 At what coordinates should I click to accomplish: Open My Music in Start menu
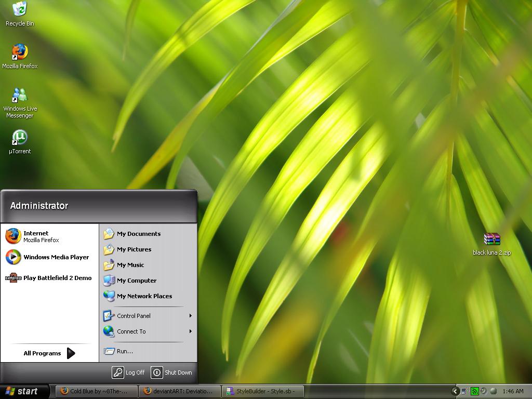[148, 265]
